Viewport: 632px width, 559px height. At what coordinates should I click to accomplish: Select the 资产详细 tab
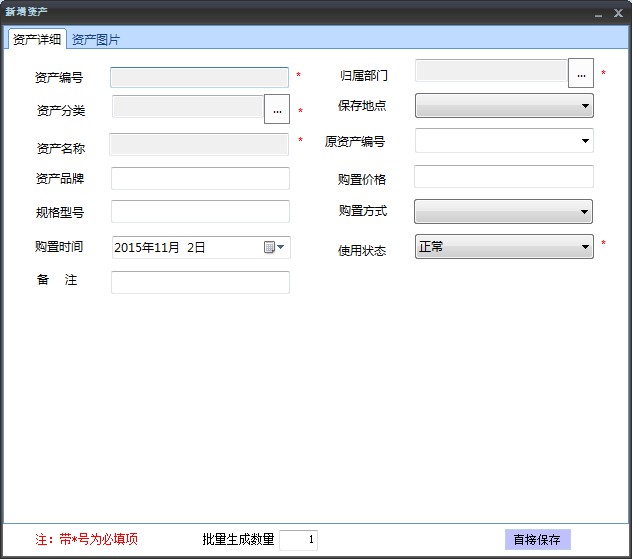click(x=37, y=40)
